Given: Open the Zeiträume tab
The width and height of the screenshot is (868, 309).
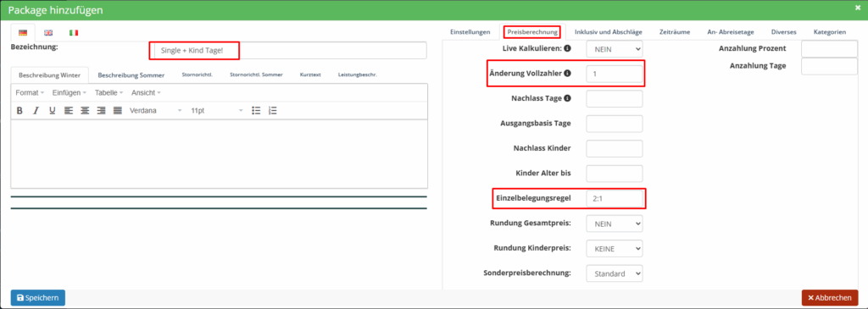Looking at the screenshot, I should point(674,32).
